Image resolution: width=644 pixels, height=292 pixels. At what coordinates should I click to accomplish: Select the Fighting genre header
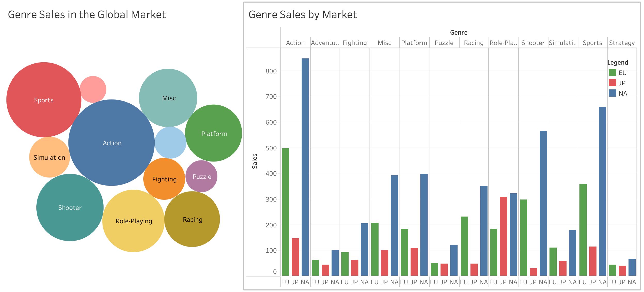tap(355, 43)
